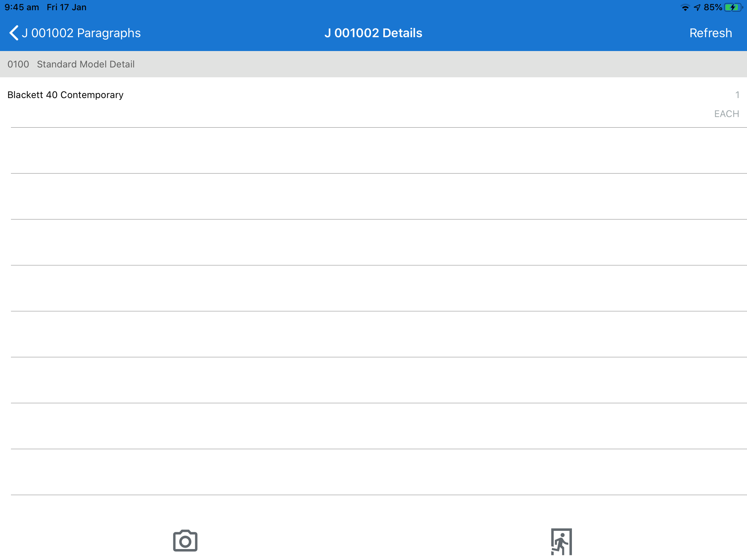This screenshot has height=560, width=747.
Task: Tap the back chevron arrow
Action: pyautogui.click(x=14, y=33)
